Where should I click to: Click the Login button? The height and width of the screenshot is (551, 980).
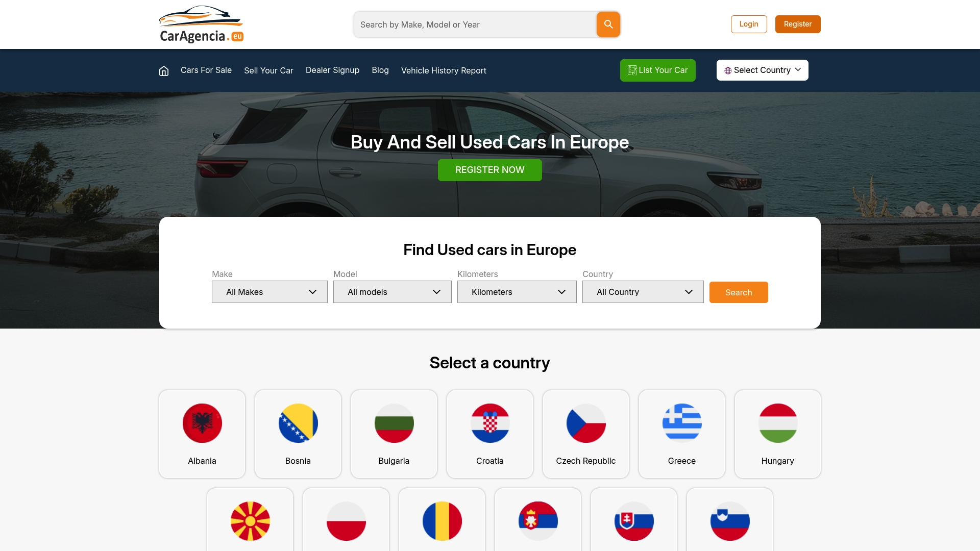[x=749, y=24]
